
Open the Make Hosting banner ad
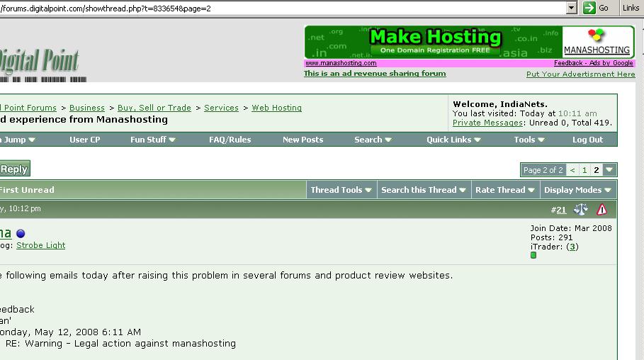click(x=434, y=42)
